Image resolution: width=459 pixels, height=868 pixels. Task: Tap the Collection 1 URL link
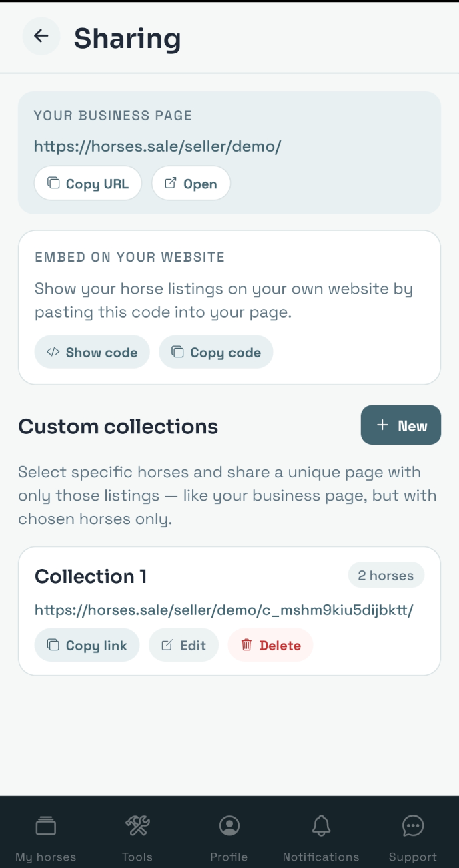[x=224, y=610]
